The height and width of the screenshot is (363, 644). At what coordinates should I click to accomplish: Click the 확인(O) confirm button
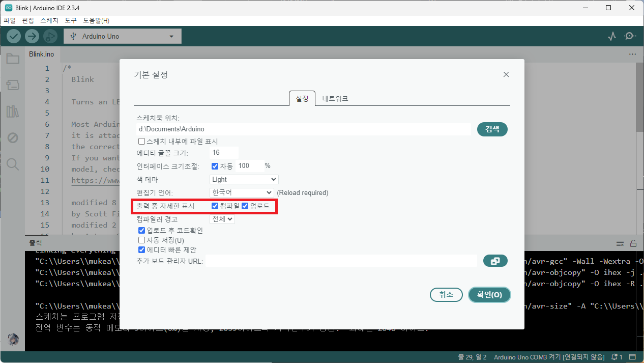coord(489,295)
